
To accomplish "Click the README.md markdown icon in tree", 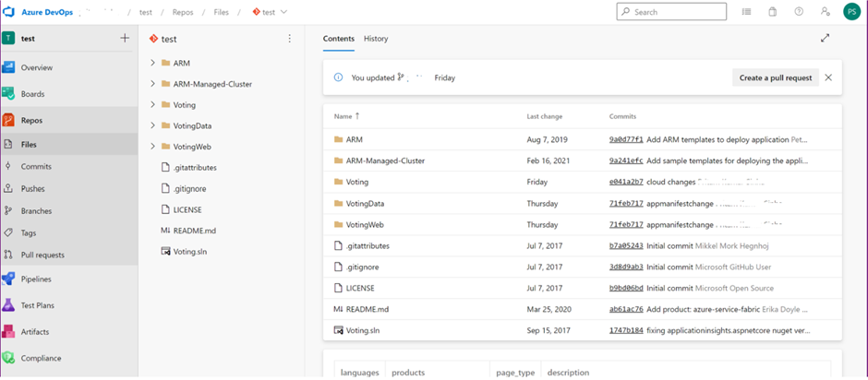I will point(165,230).
